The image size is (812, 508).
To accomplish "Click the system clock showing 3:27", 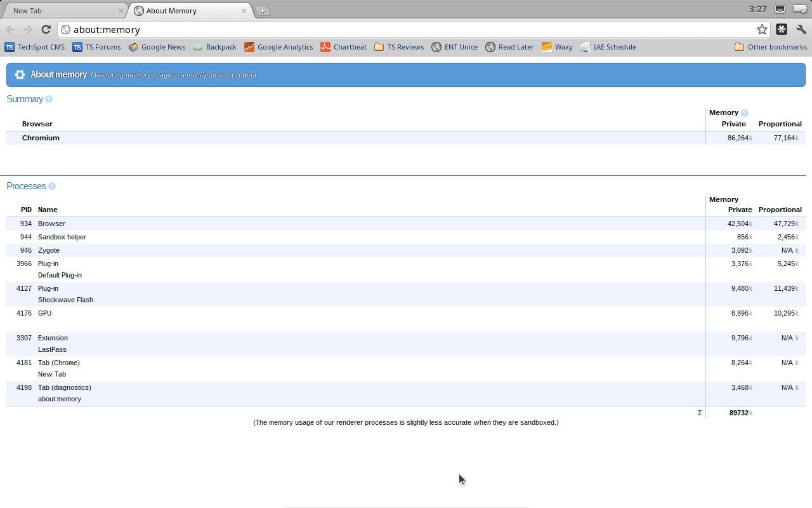I will (757, 9).
